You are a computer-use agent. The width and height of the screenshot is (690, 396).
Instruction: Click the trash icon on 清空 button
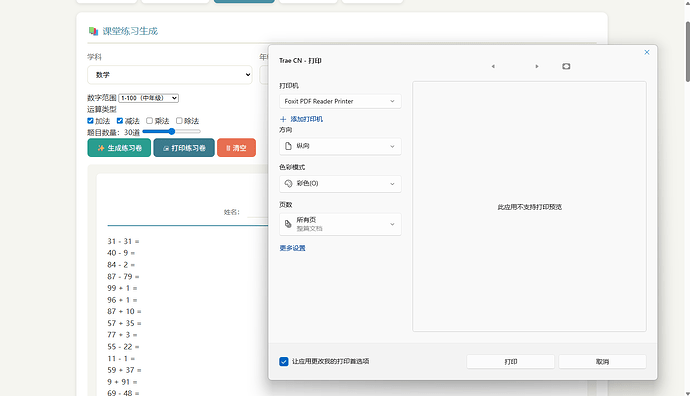(x=228, y=148)
